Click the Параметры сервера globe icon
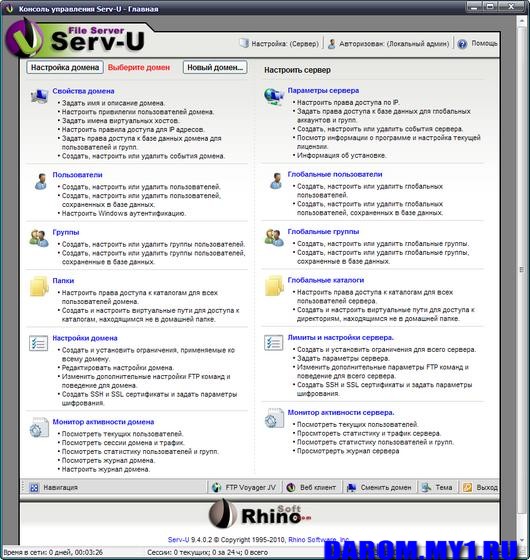Screen dimensions: 530x560 [x=274, y=96]
